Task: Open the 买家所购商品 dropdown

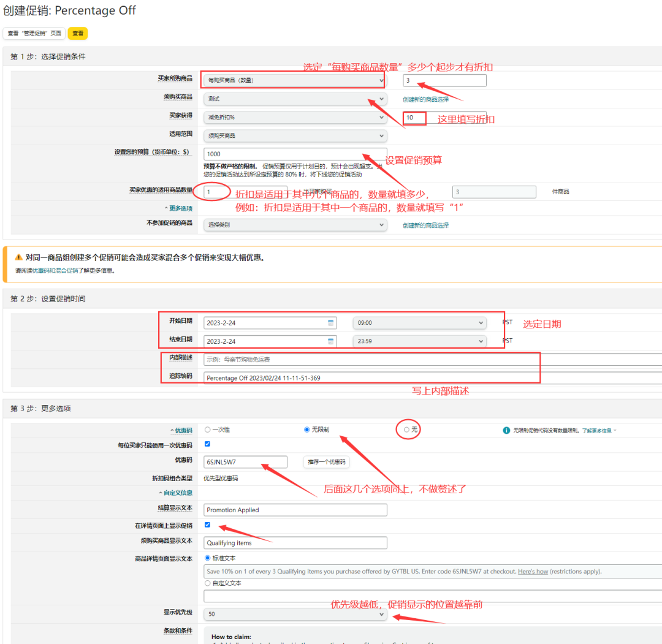Action: click(294, 80)
